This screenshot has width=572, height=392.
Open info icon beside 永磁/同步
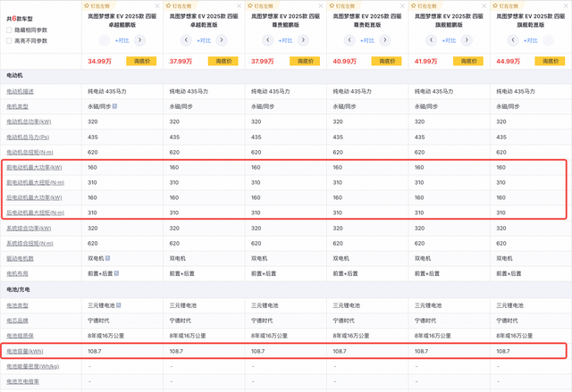114,106
